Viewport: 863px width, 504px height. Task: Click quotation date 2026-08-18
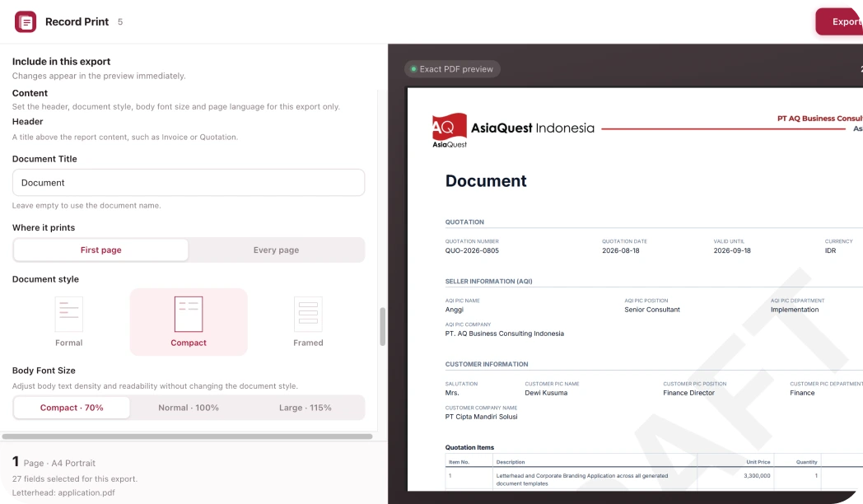[621, 250]
